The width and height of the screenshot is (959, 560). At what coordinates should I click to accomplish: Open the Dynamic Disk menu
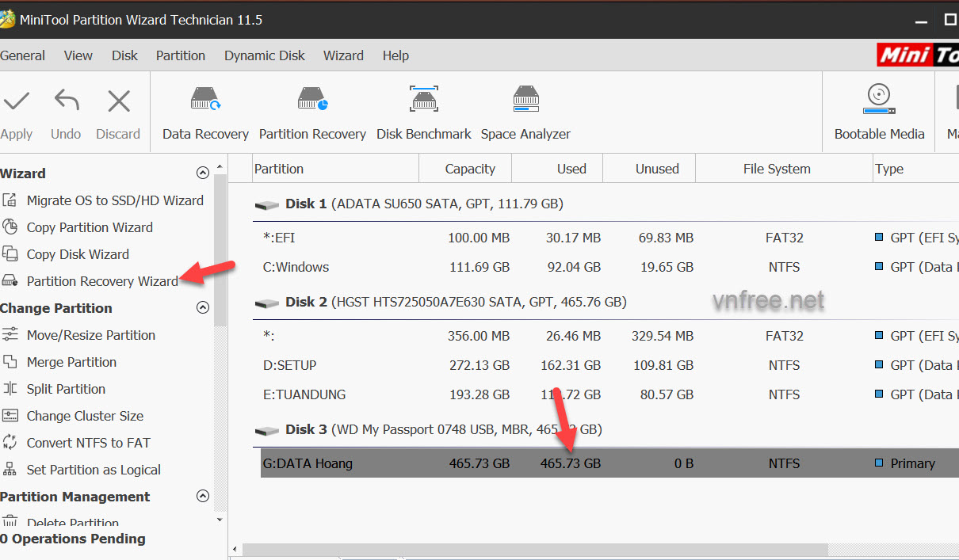(x=264, y=55)
